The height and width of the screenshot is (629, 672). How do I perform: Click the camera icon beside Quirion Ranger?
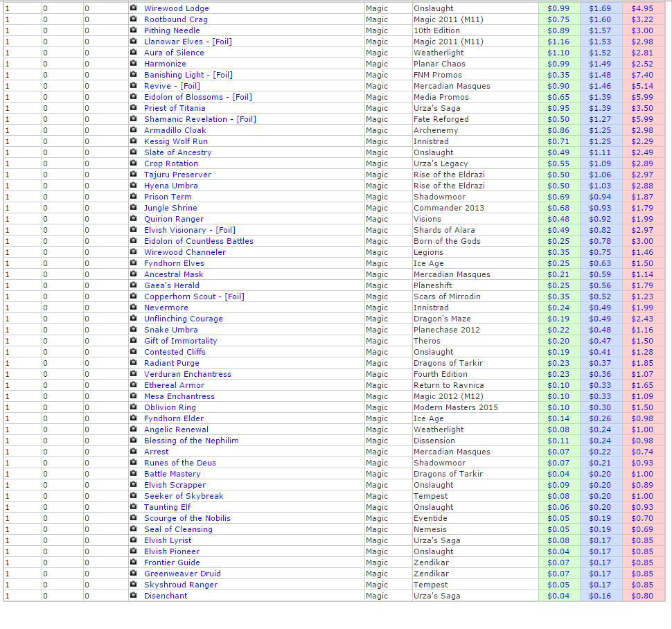click(x=133, y=218)
